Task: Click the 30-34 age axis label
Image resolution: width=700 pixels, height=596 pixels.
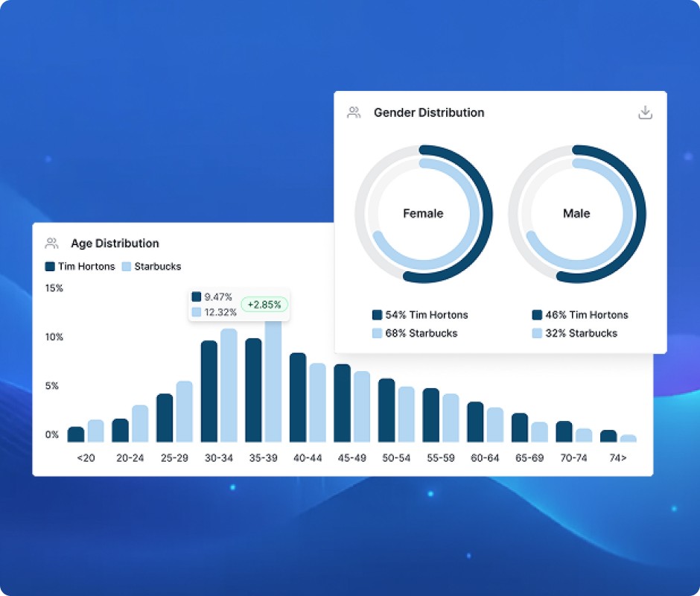Action: tap(219, 458)
